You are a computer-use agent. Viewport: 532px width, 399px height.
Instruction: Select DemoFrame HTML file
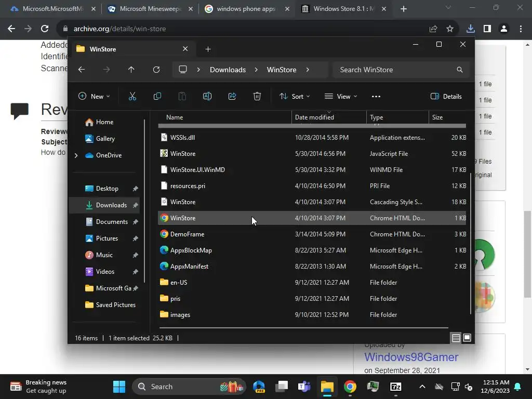click(x=312, y=234)
